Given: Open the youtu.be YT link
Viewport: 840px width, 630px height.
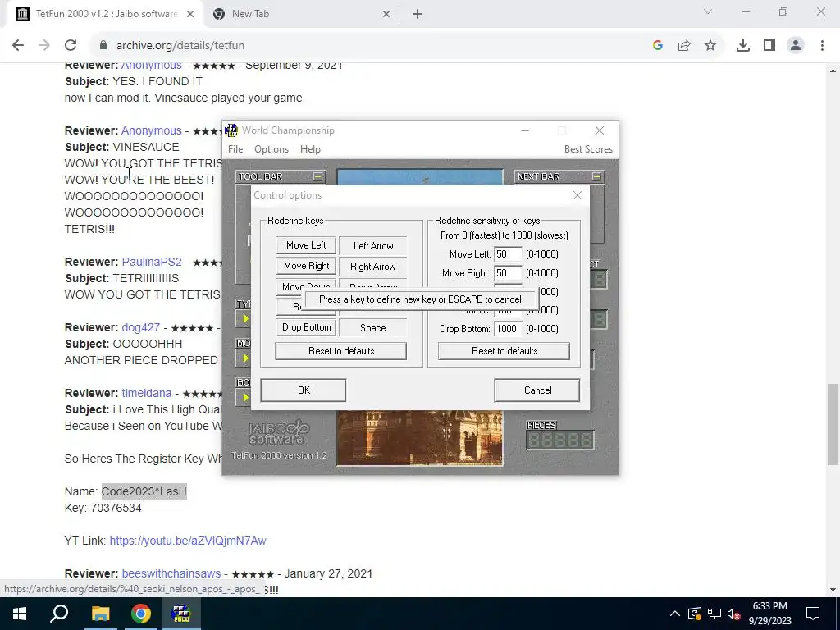Looking at the screenshot, I should tap(188, 541).
